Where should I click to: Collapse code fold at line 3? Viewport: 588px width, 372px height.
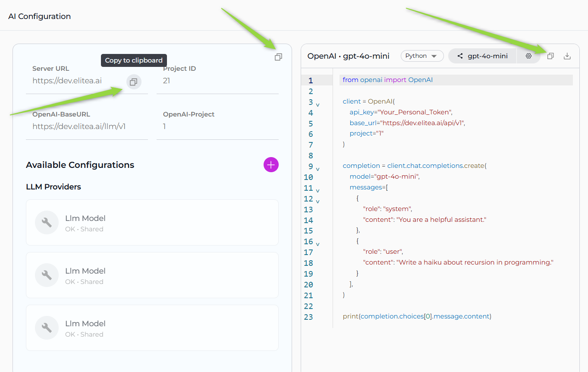pos(318,105)
